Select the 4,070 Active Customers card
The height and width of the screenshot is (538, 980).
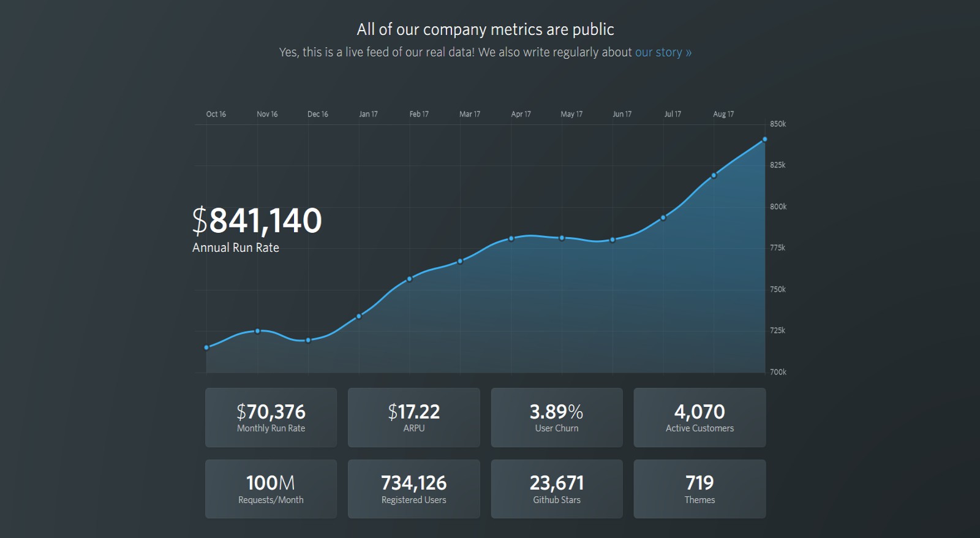(699, 417)
